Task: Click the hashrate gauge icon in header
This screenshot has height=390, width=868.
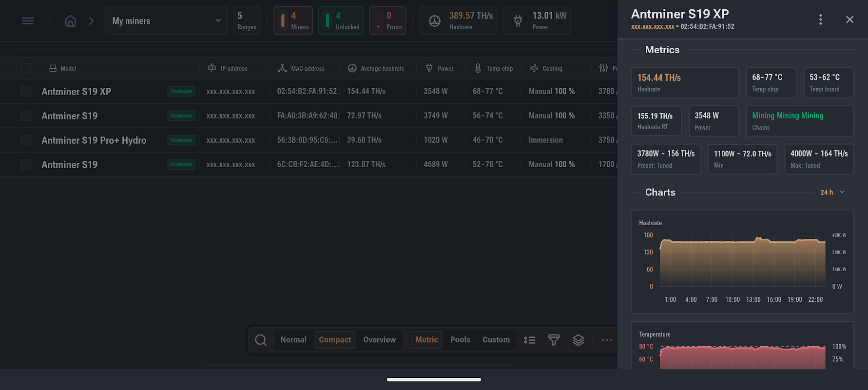Action: (435, 21)
